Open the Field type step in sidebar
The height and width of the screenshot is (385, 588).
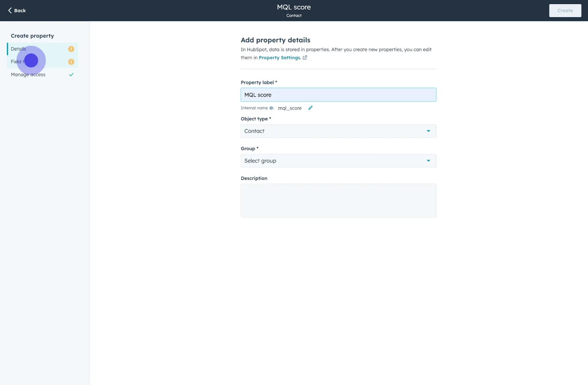42,62
